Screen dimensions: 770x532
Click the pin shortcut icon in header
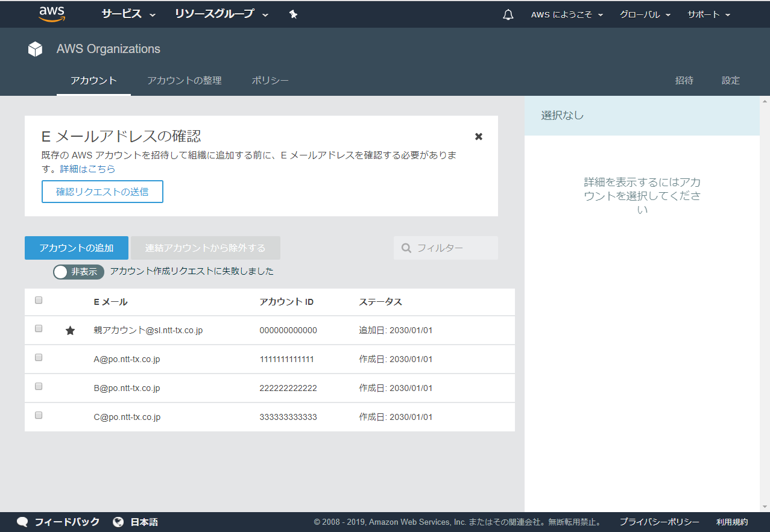point(293,14)
